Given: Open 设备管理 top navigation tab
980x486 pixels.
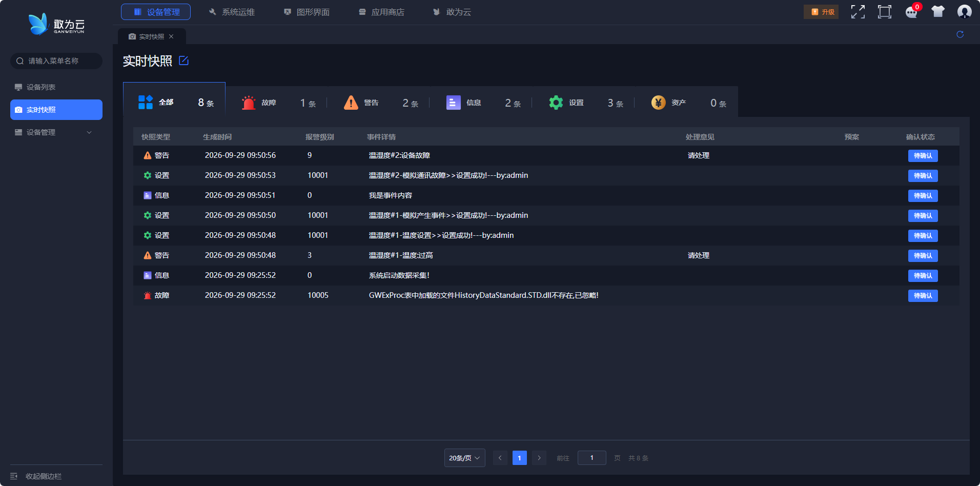Looking at the screenshot, I should point(156,12).
